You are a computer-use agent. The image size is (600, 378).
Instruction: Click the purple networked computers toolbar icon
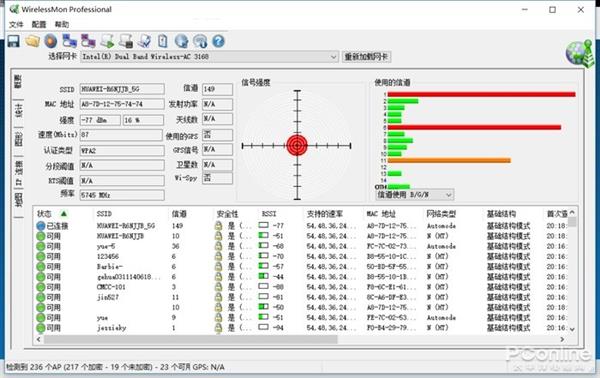point(88,41)
